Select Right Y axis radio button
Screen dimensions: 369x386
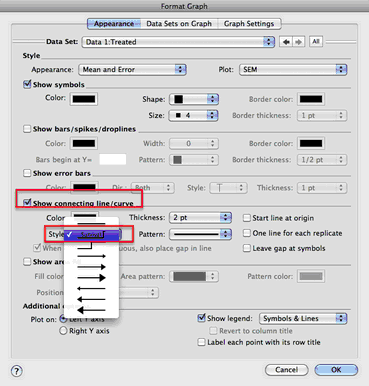[63, 331]
